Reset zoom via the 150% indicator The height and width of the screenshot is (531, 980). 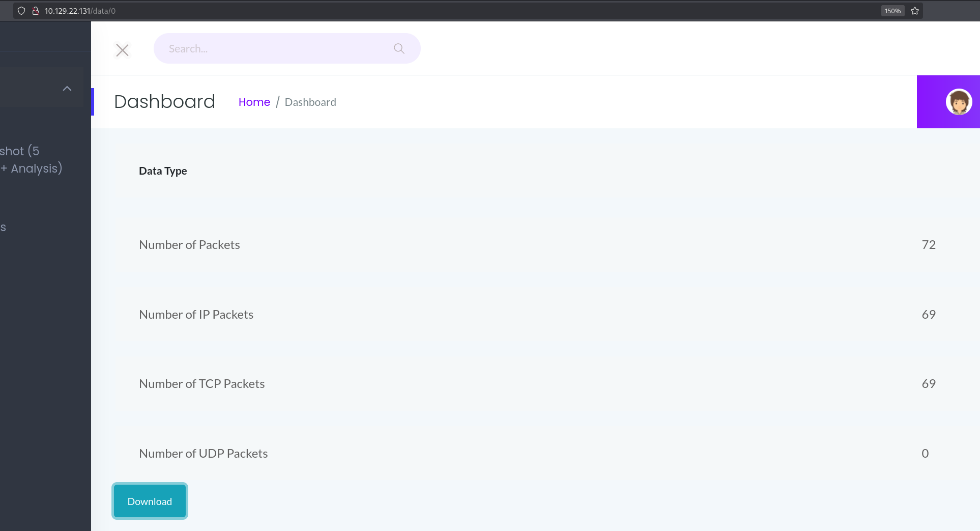coord(892,11)
